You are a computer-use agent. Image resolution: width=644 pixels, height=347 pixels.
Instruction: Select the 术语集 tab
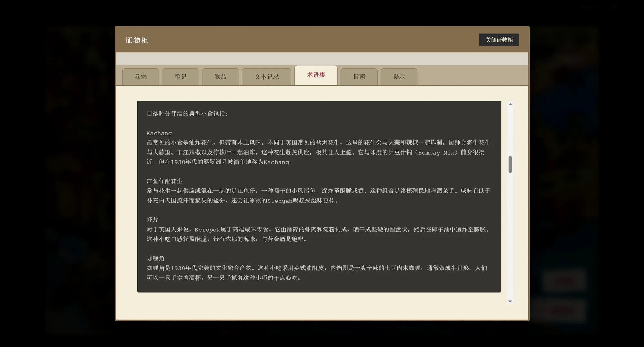(x=316, y=75)
